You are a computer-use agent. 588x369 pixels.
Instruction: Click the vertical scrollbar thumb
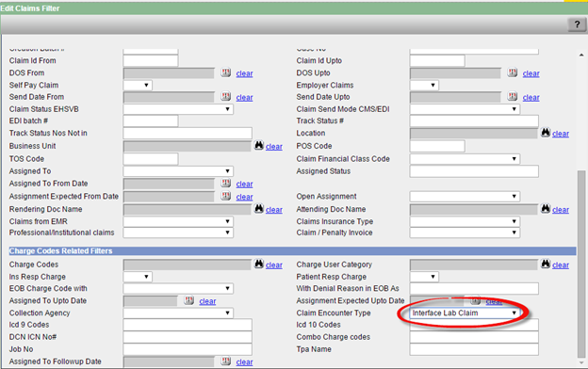[x=581, y=265]
